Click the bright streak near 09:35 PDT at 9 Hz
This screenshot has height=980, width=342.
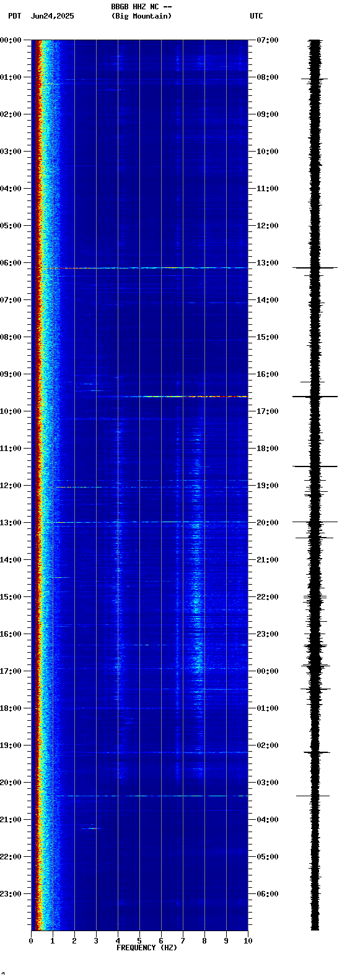(226, 396)
